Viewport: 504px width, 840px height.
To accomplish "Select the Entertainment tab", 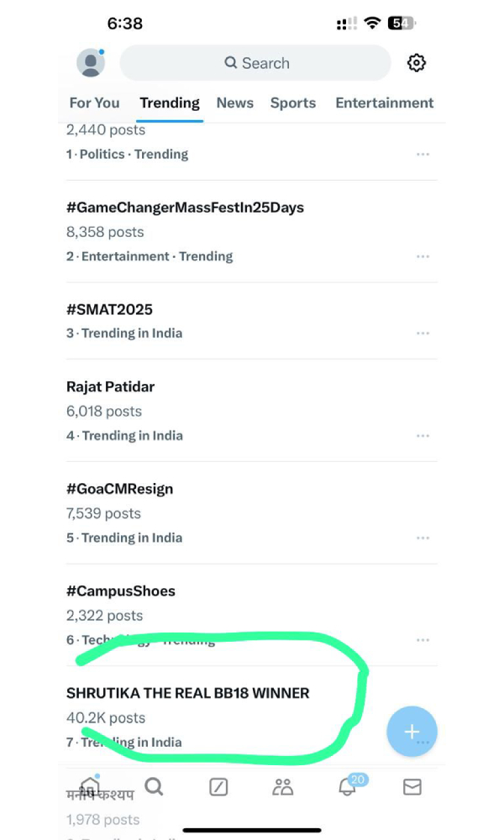I will click(384, 103).
